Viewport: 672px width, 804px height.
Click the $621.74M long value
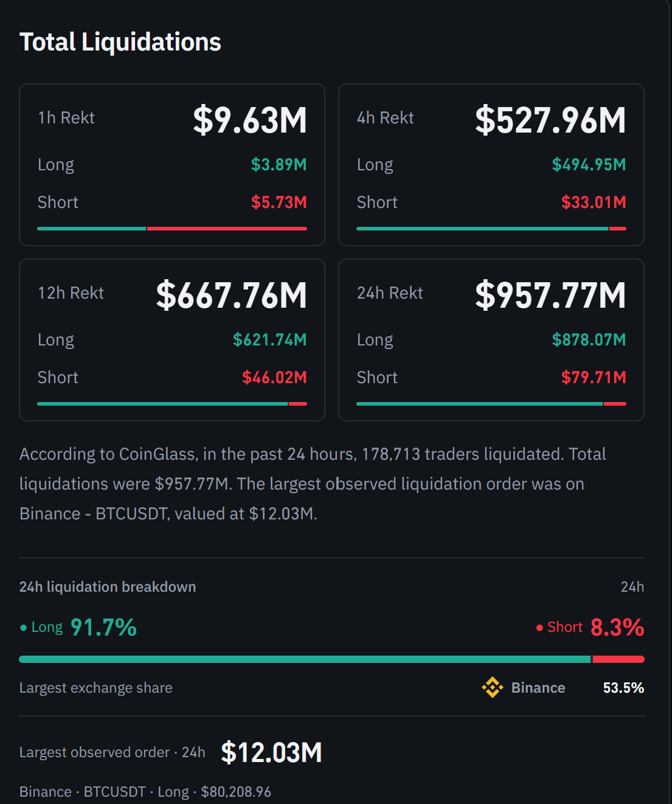(x=270, y=340)
